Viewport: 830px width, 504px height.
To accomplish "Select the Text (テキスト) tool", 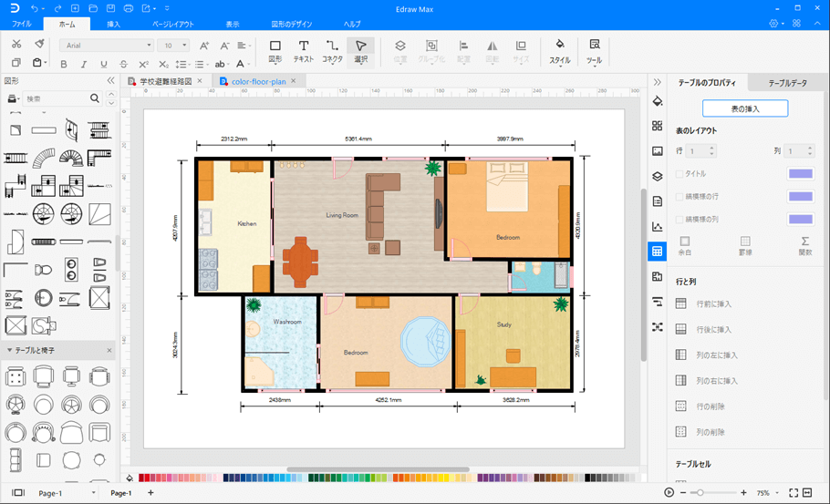I will coord(304,52).
